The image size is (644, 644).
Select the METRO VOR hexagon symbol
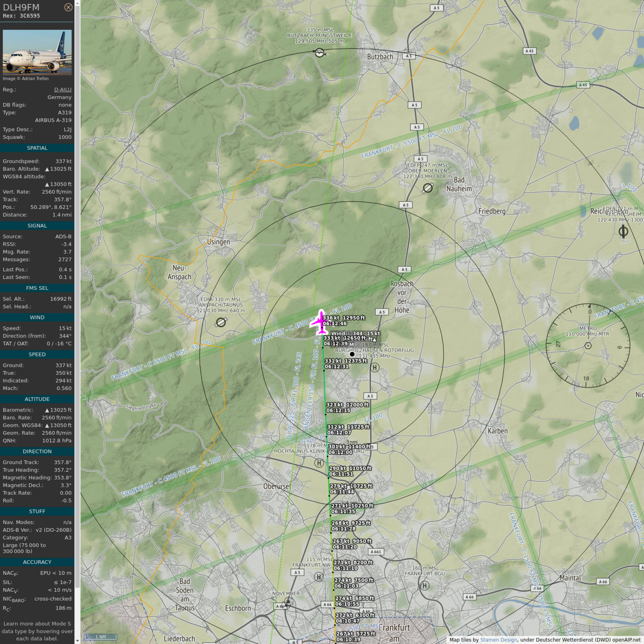588,345
